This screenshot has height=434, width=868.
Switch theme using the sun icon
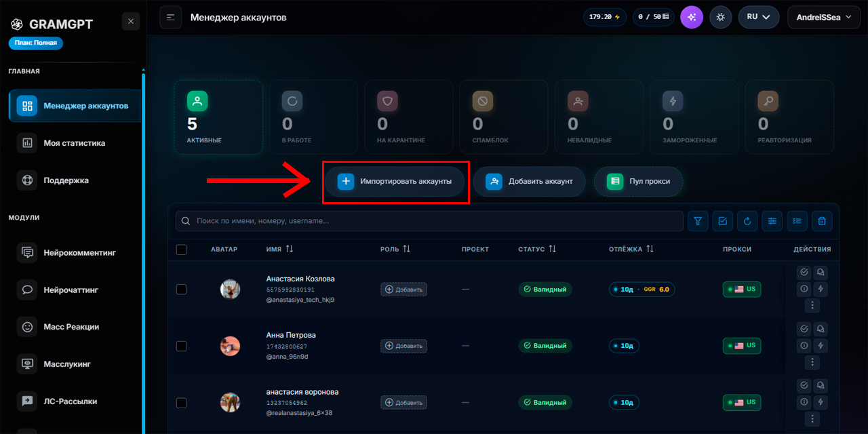pos(721,17)
